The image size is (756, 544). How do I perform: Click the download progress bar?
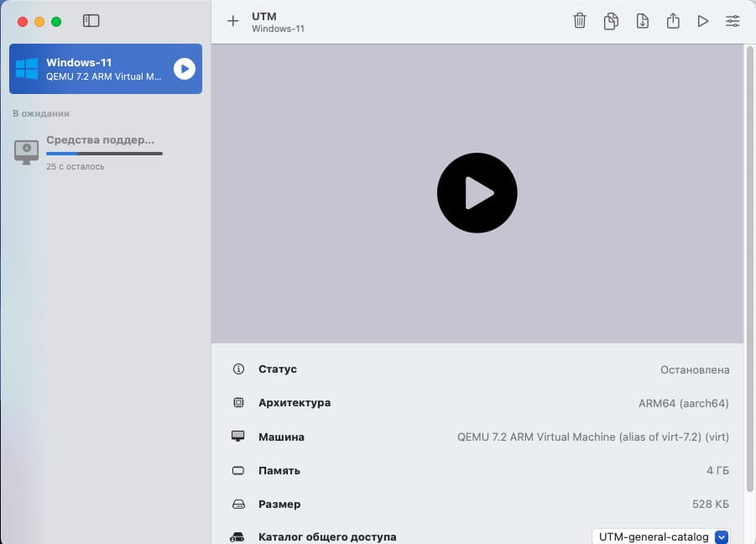coord(104,154)
